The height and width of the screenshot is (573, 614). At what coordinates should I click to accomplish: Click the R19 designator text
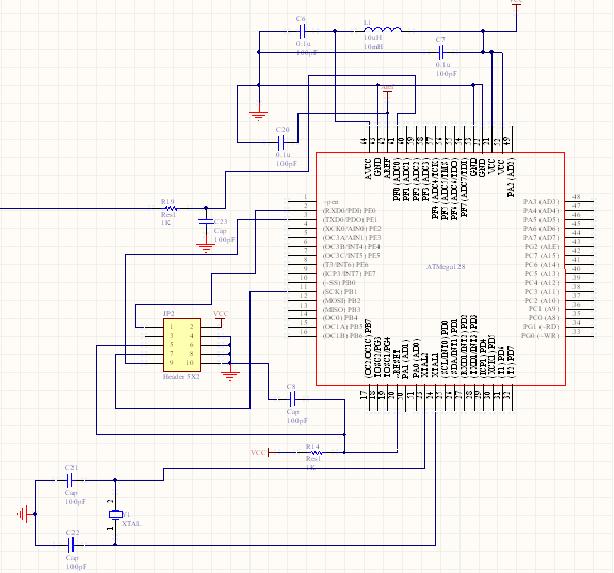click(168, 201)
